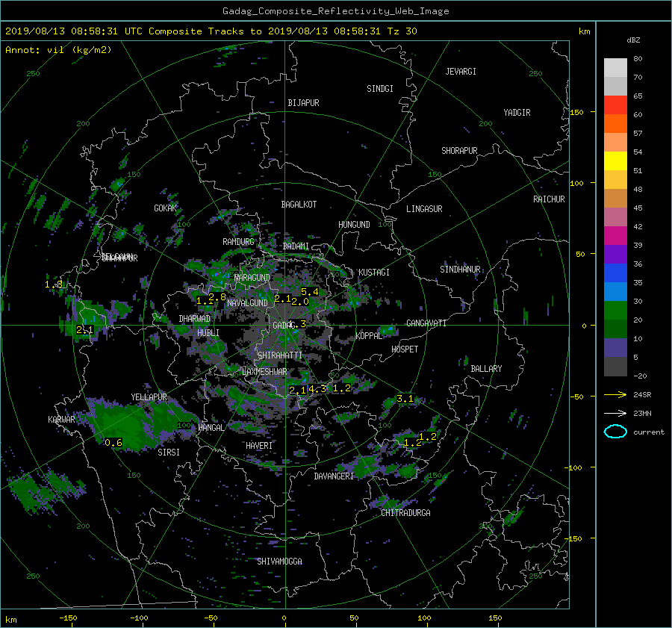
Task: Click the red 65 dBZ color swatch
Action: (615, 105)
